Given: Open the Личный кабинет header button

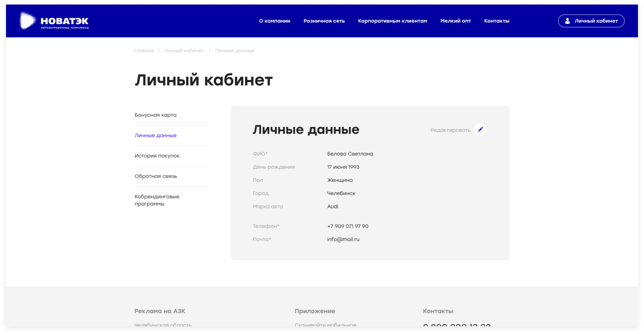Looking at the screenshot, I should [591, 21].
